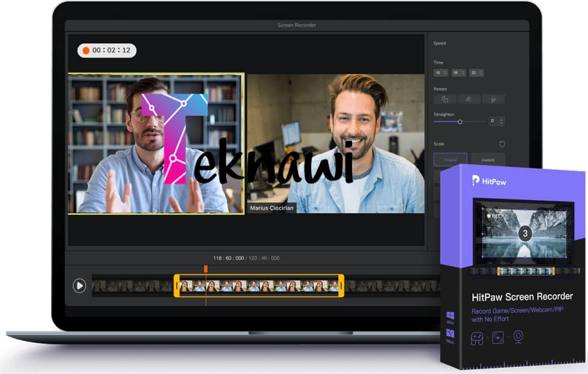The width and height of the screenshot is (588, 374).
Task: Click the Time seconds field showing 20
Action: tap(476, 73)
